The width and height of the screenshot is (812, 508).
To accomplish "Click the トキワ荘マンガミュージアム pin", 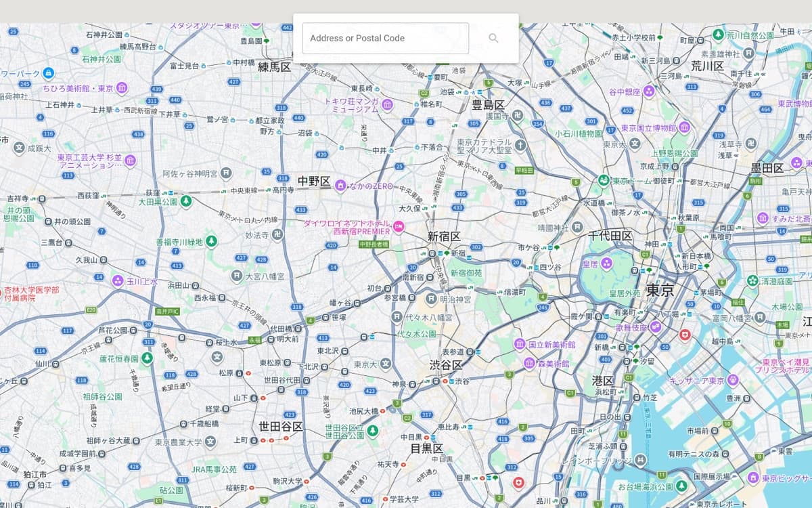I will pyautogui.click(x=387, y=104).
